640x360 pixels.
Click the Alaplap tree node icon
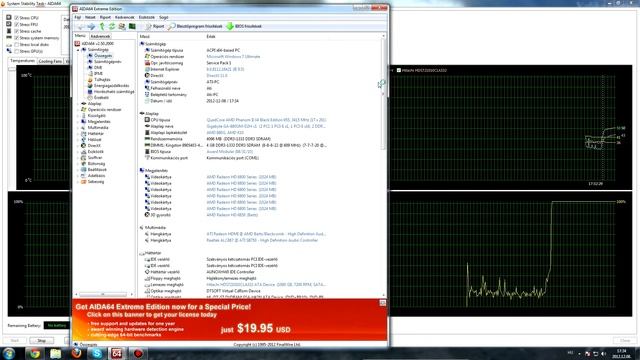click(x=83, y=104)
